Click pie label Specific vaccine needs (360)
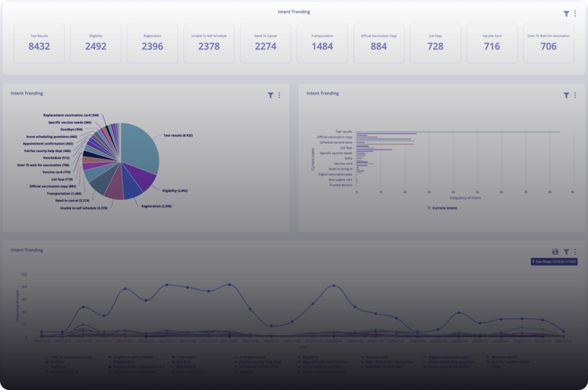 coord(70,123)
